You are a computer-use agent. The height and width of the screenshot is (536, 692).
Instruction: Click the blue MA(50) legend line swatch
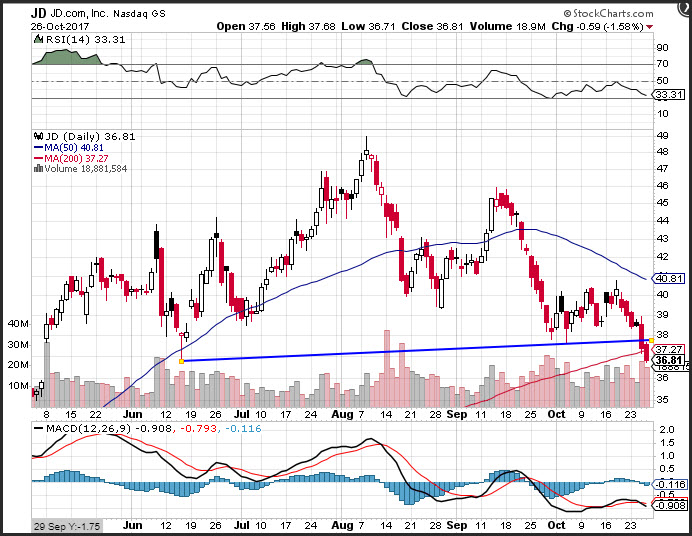[39, 148]
